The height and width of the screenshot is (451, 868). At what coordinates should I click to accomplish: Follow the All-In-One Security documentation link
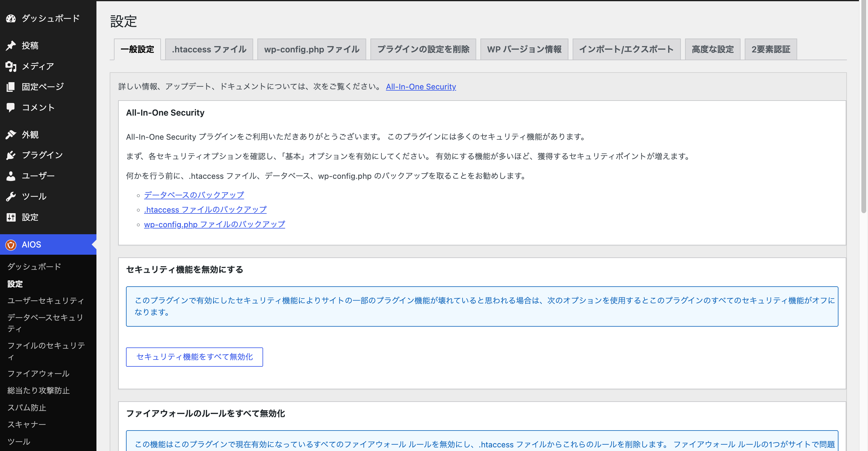(421, 87)
